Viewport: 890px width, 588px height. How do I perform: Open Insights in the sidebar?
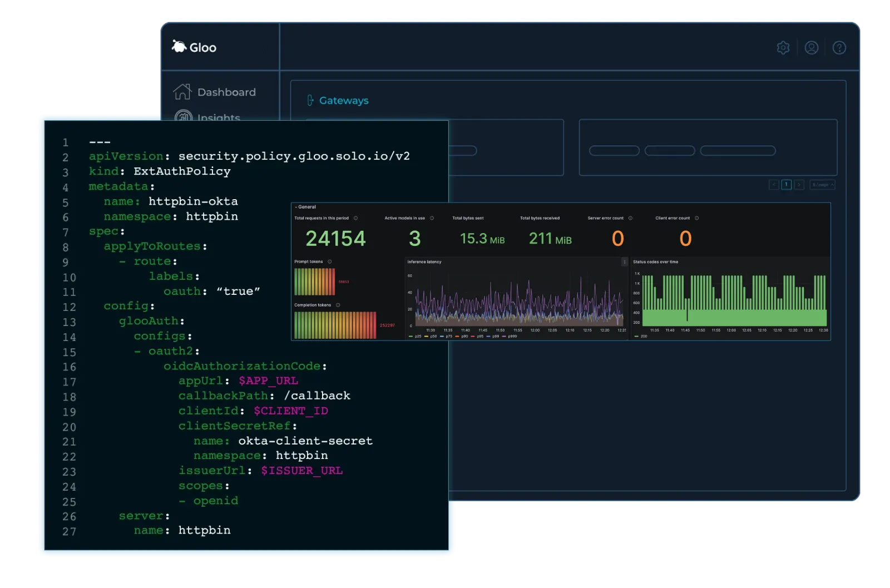[207, 116]
